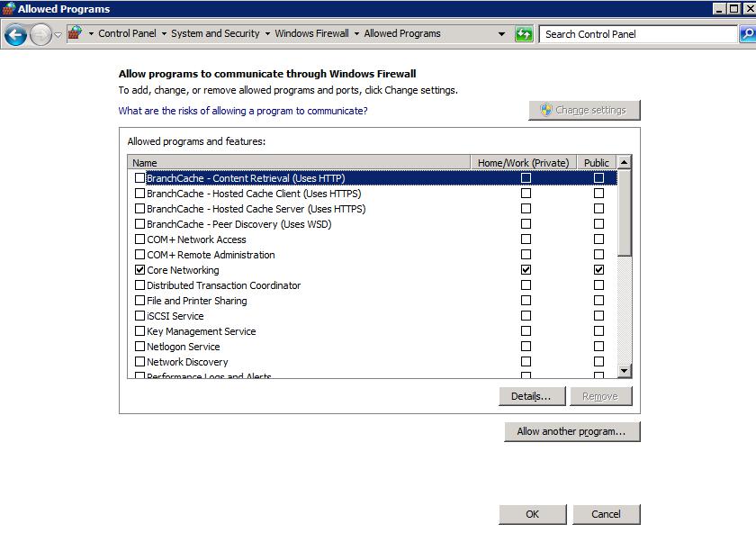Image resolution: width=756 pixels, height=533 pixels.
Task: Go back using the Back arrow button
Action: click(x=15, y=35)
